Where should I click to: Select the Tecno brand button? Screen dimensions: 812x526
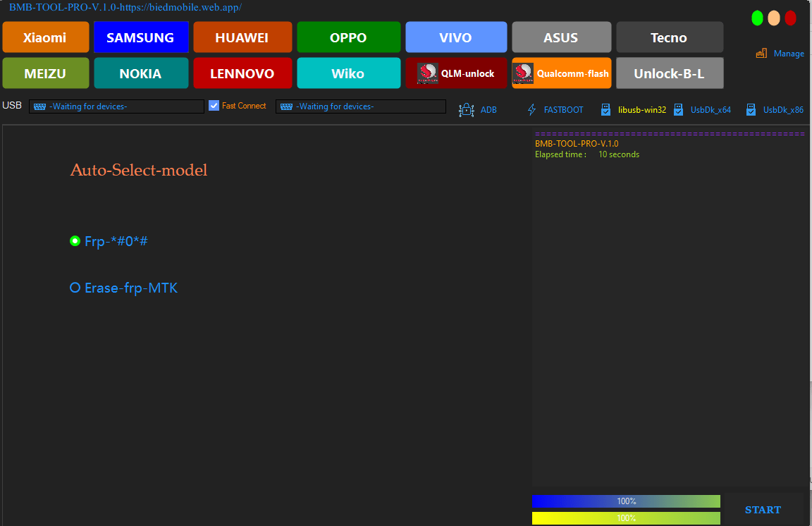[x=670, y=37]
